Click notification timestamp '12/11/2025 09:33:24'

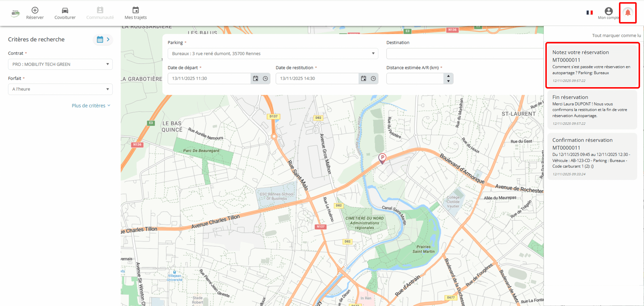coord(569,174)
